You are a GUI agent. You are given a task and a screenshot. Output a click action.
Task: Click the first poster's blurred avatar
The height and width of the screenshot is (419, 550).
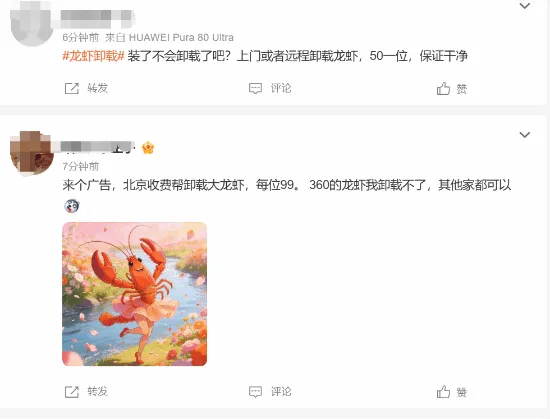(32, 23)
